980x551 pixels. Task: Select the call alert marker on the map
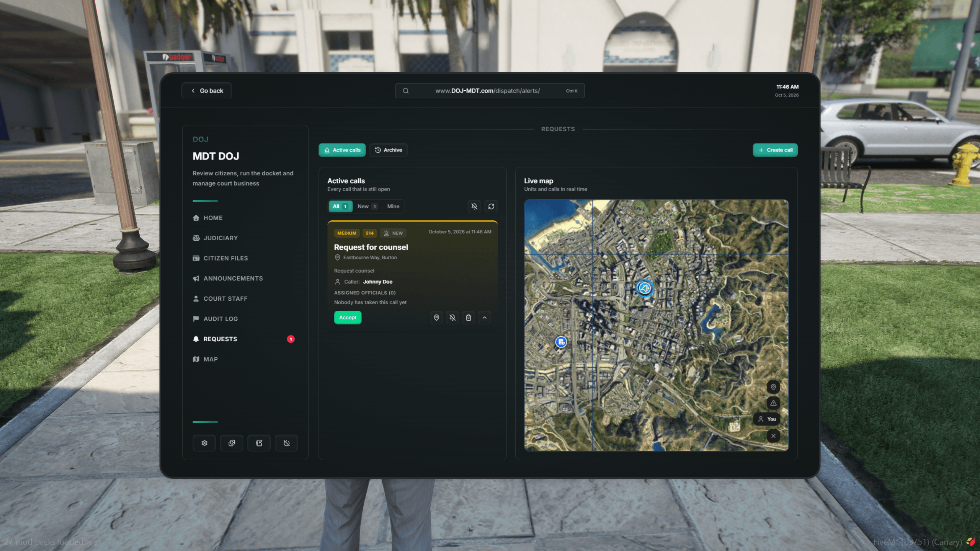645,288
